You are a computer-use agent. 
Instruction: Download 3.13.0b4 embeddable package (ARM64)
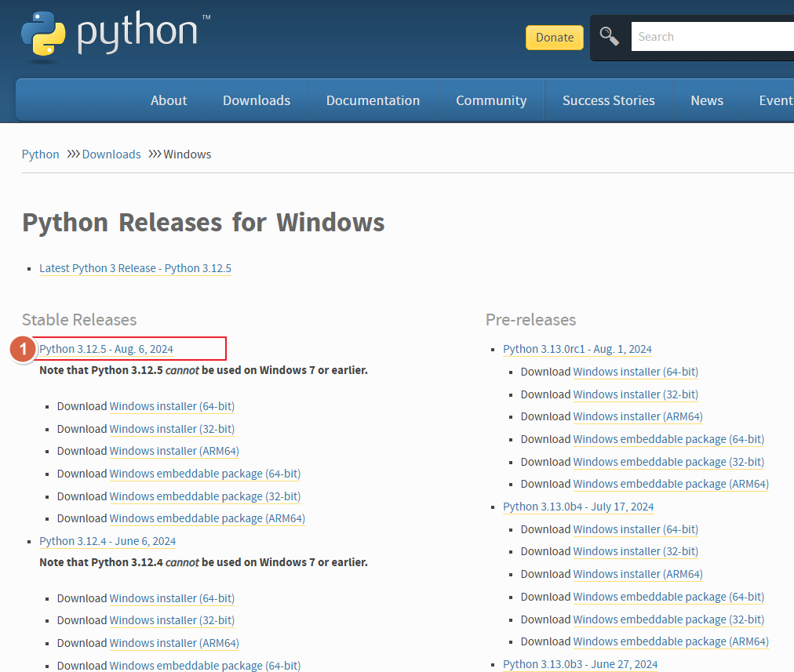pyautogui.click(x=671, y=641)
